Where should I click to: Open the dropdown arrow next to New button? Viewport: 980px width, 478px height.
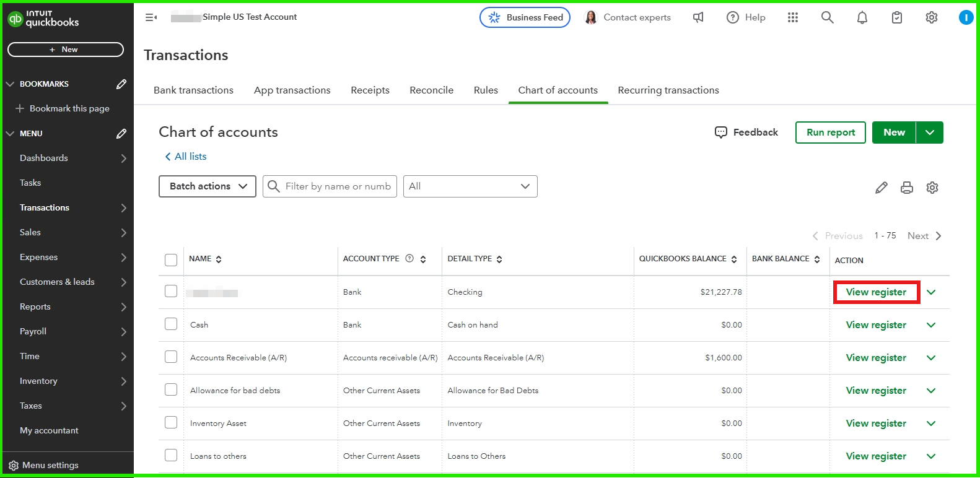[930, 133]
